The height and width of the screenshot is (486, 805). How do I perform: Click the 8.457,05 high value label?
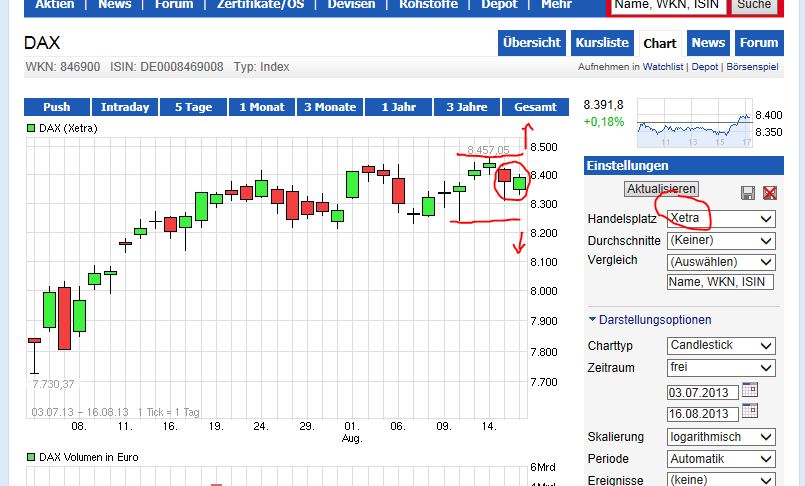click(488, 150)
